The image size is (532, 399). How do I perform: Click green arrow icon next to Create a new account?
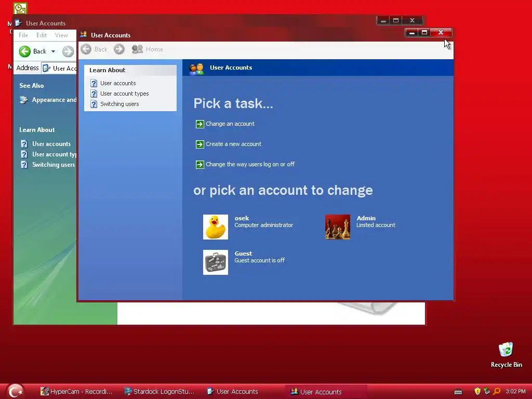(x=200, y=144)
